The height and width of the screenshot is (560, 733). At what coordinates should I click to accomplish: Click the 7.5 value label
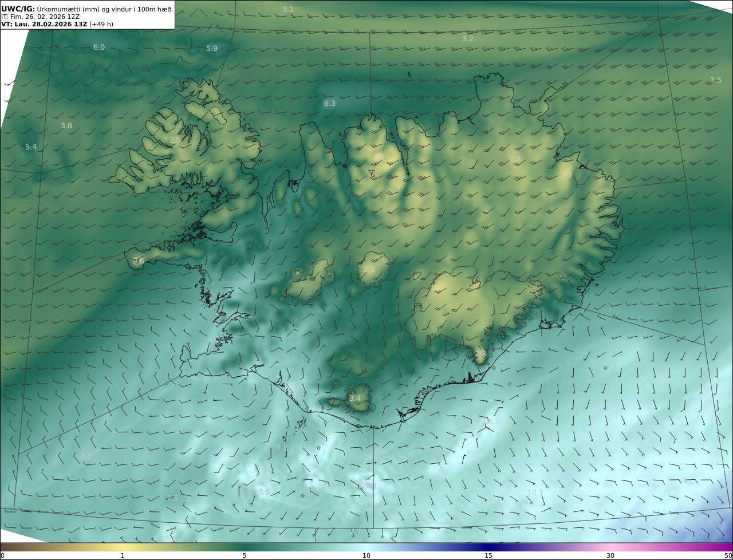pyautogui.click(x=172, y=498)
